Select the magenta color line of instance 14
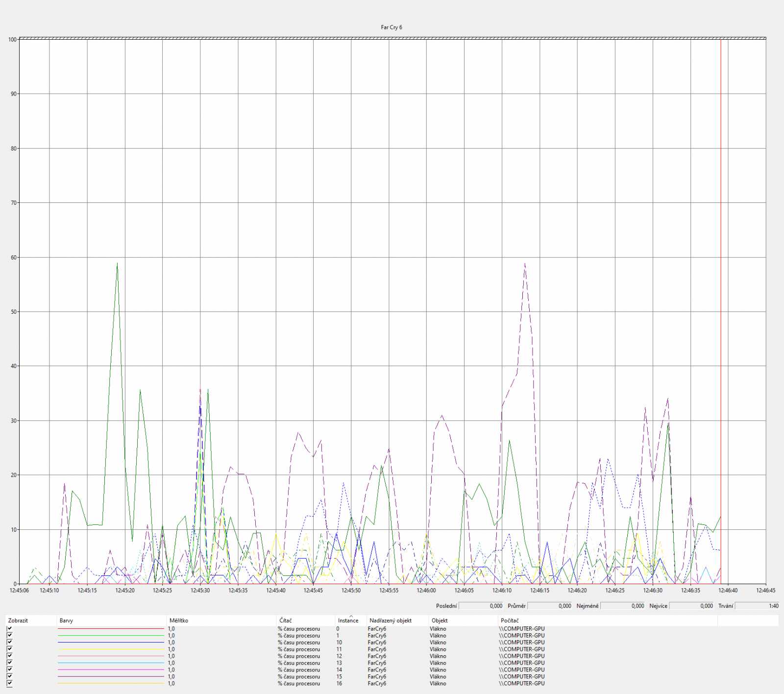 111,670
